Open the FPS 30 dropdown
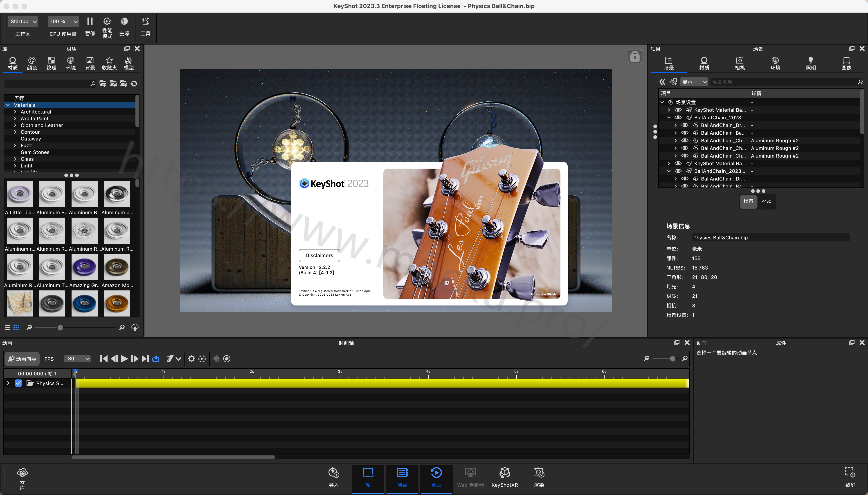Image resolution: width=868 pixels, height=495 pixels. pos(78,359)
